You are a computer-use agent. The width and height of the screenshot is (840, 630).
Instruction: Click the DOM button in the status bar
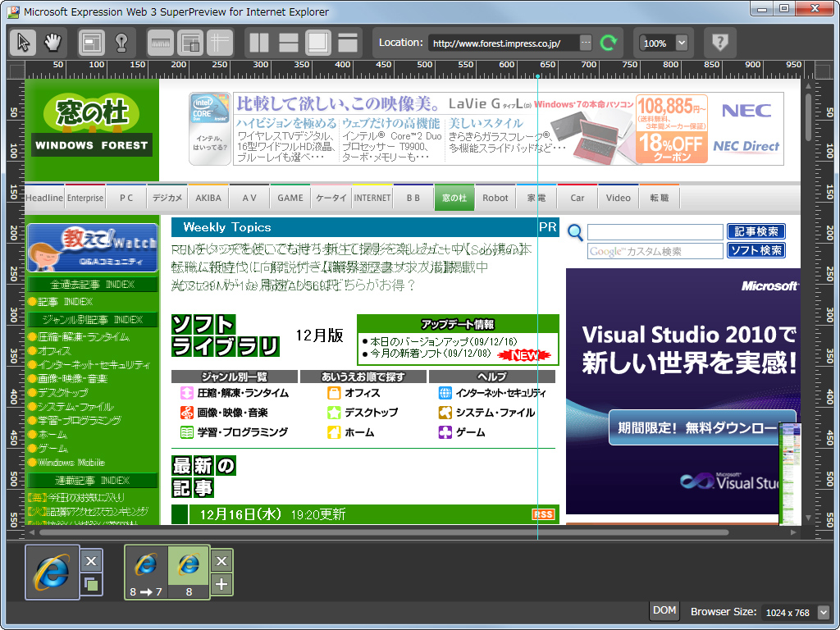click(x=664, y=610)
